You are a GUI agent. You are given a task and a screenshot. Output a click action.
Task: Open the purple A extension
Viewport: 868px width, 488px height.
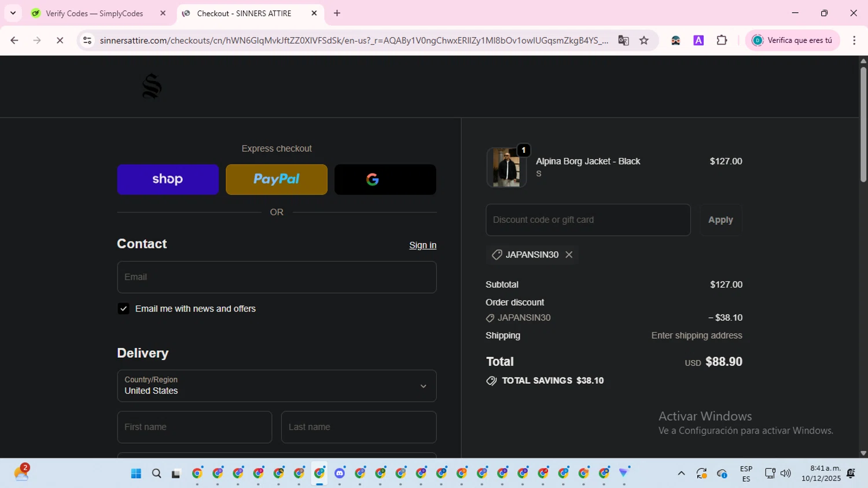point(698,41)
